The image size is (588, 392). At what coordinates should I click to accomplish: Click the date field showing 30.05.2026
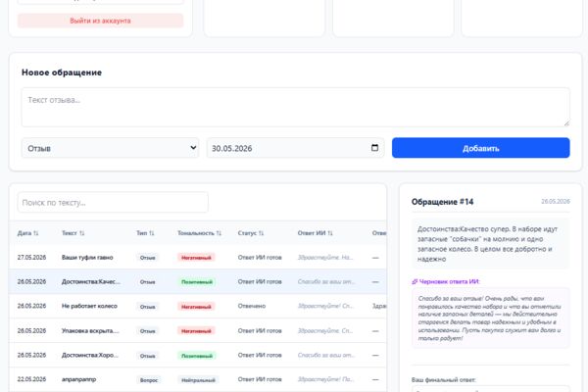pyautogui.click(x=296, y=148)
